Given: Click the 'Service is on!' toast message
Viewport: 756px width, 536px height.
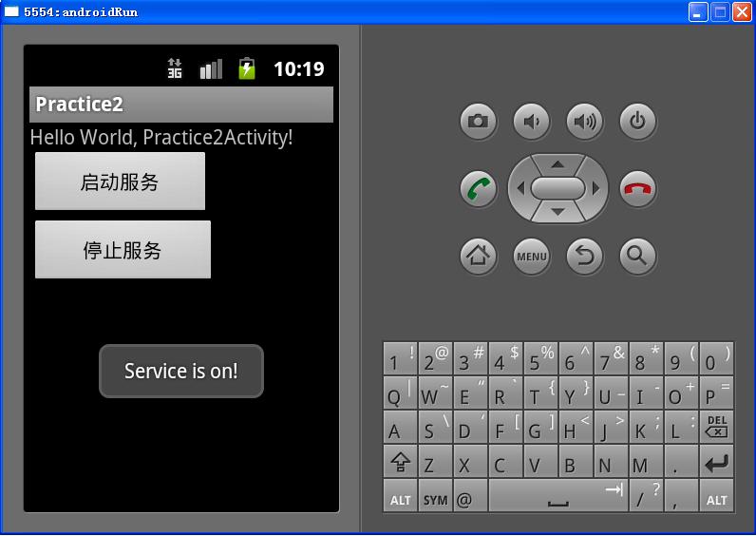Looking at the screenshot, I should point(181,371).
